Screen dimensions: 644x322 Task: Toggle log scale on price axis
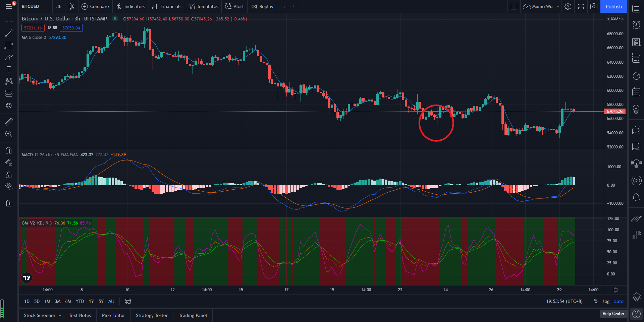click(606, 301)
